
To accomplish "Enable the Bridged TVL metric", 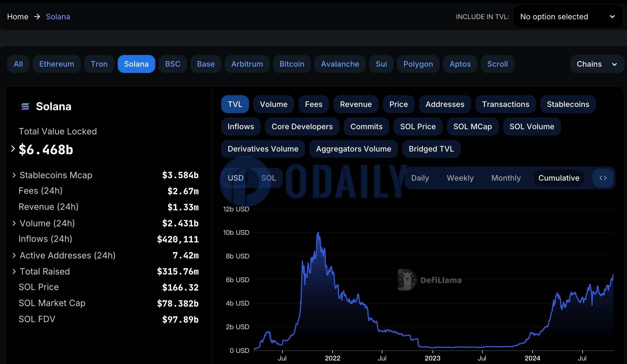I will click(x=431, y=149).
